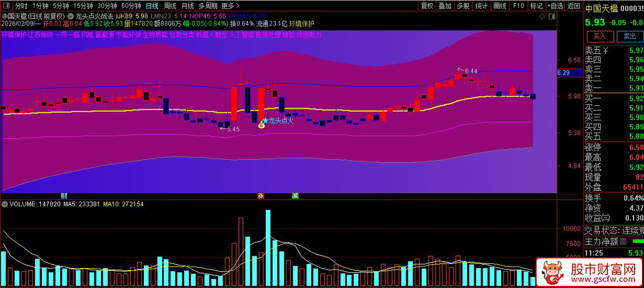Screen dimensions: 644x288
Task: Add stock via +自选 button
Action: [555, 6]
